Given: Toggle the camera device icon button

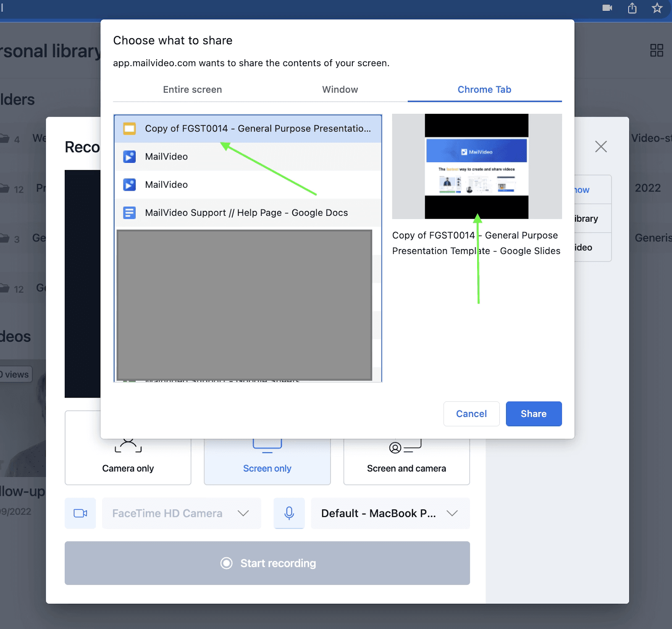Looking at the screenshot, I should coord(80,513).
